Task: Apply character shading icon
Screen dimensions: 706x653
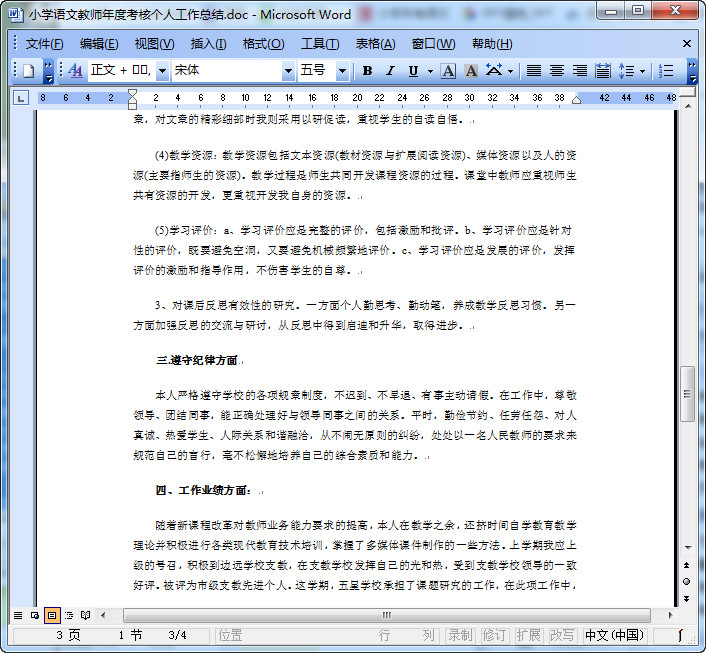Action: pos(471,71)
